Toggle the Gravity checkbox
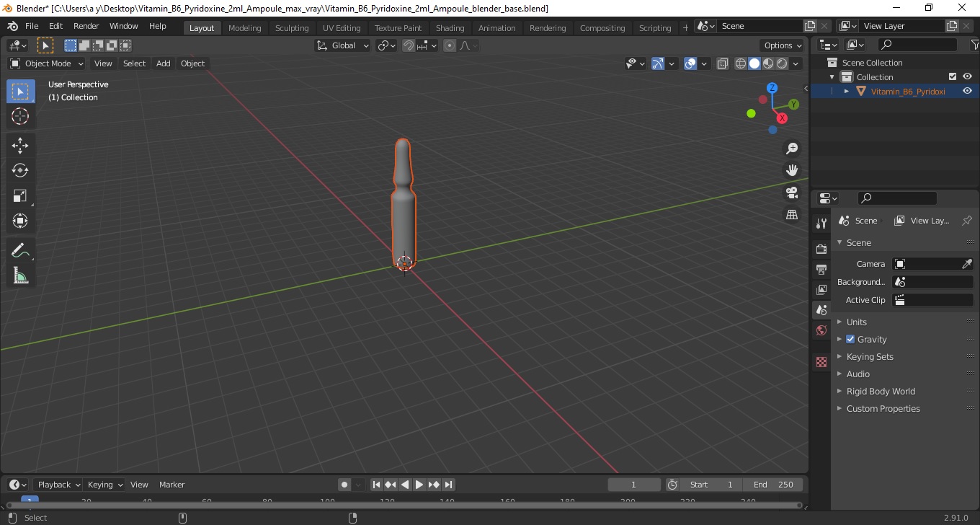This screenshot has width=980, height=525. point(850,339)
